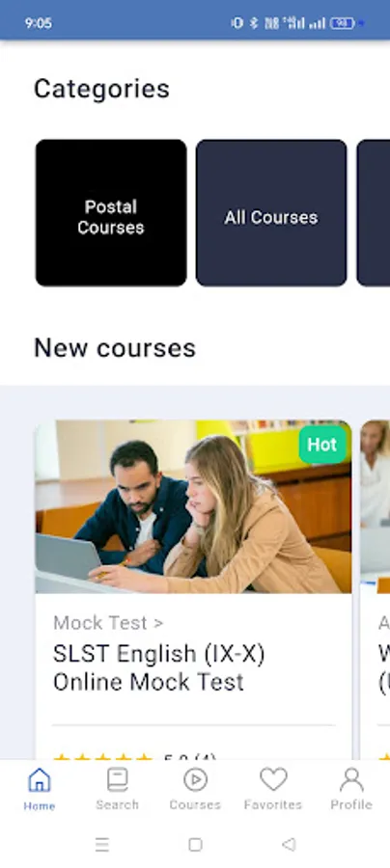Open the partially visible third category tile
Image resolution: width=390 pixels, height=868 pixels.
(374, 212)
